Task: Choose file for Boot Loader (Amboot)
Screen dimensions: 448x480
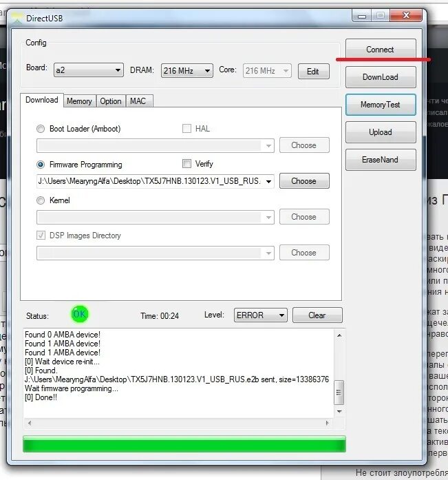Action: (304, 145)
